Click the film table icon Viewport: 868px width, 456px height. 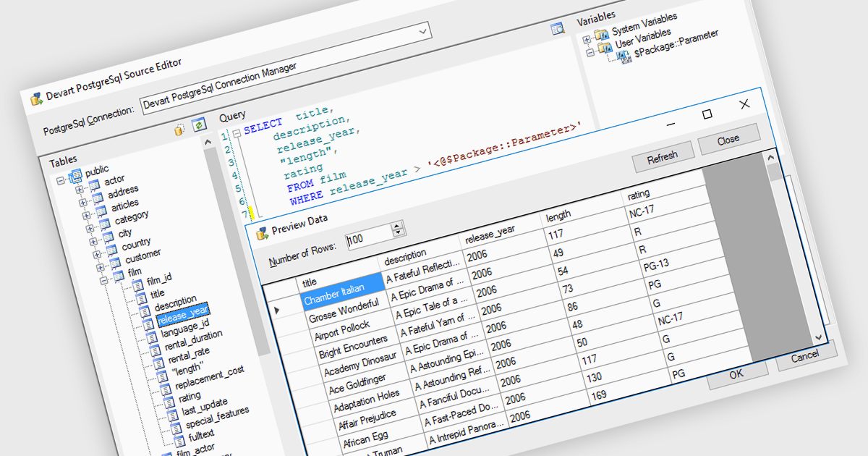(119, 275)
